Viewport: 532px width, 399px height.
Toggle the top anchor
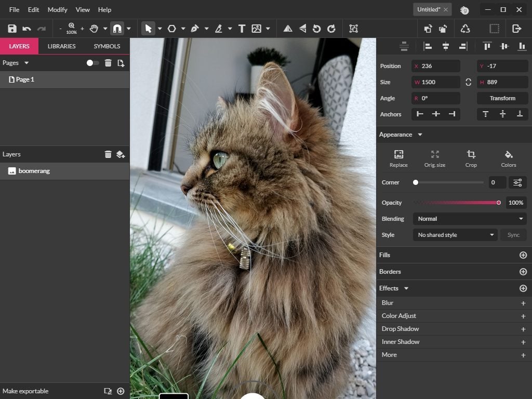pyautogui.click(x=486, y=114)
